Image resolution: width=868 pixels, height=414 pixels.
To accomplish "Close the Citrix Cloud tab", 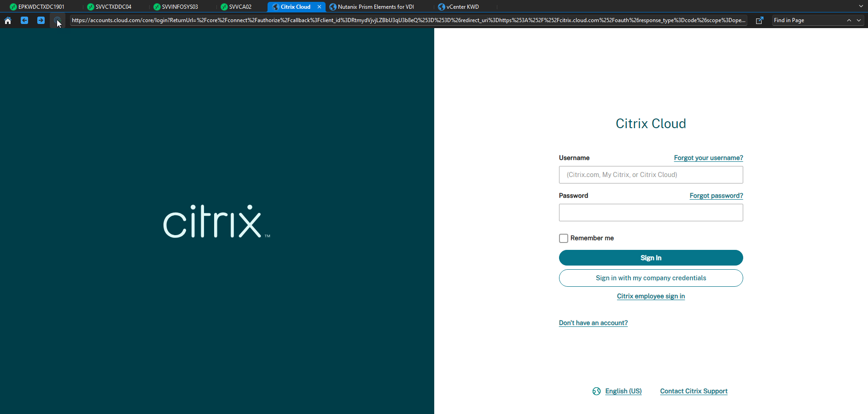I will click(x=319, y=7).
